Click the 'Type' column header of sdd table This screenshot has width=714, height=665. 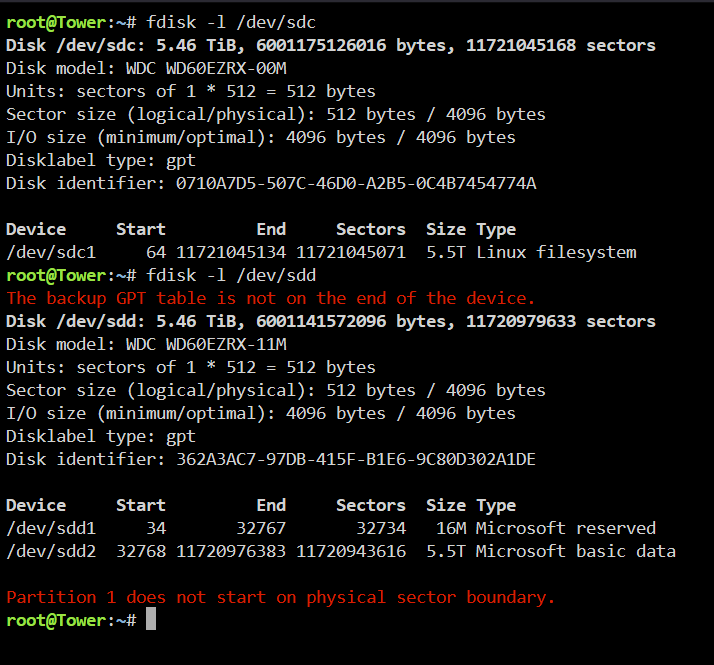pos(496,506)
